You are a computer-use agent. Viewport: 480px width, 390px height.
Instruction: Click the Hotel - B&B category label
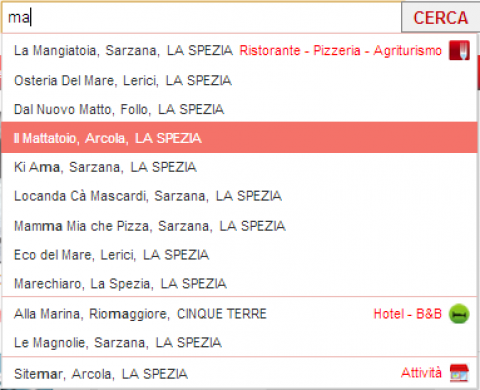pos(408,314)
